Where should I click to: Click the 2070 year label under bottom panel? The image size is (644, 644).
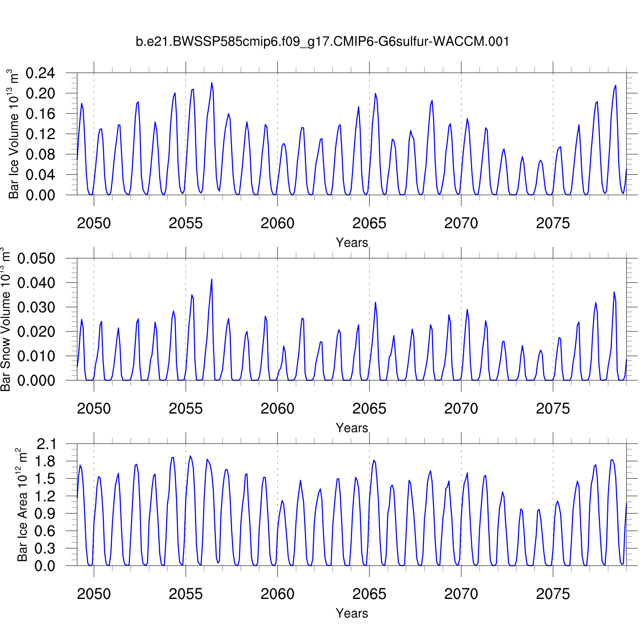[x=461, y=594]
